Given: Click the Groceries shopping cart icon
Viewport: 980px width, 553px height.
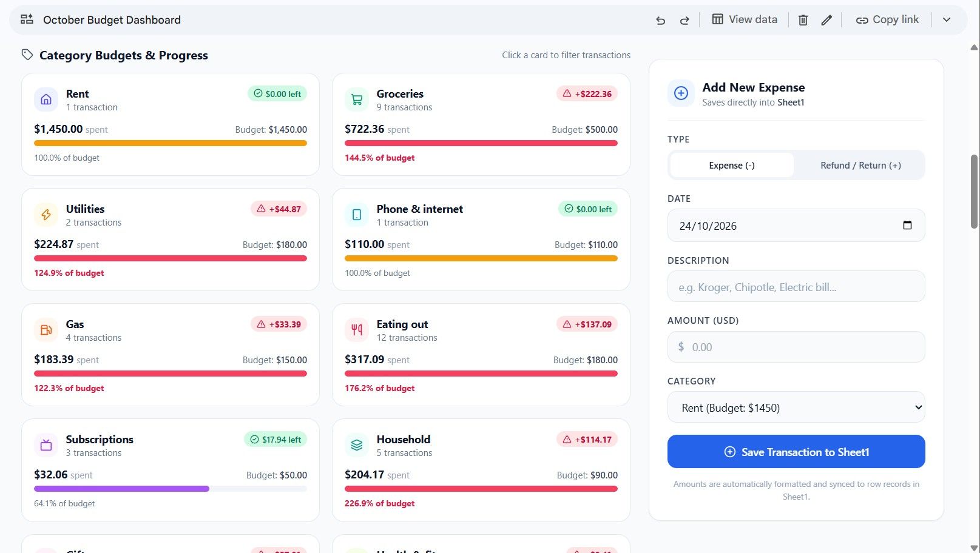Looking at the screenshot, I should click(357, 99).
